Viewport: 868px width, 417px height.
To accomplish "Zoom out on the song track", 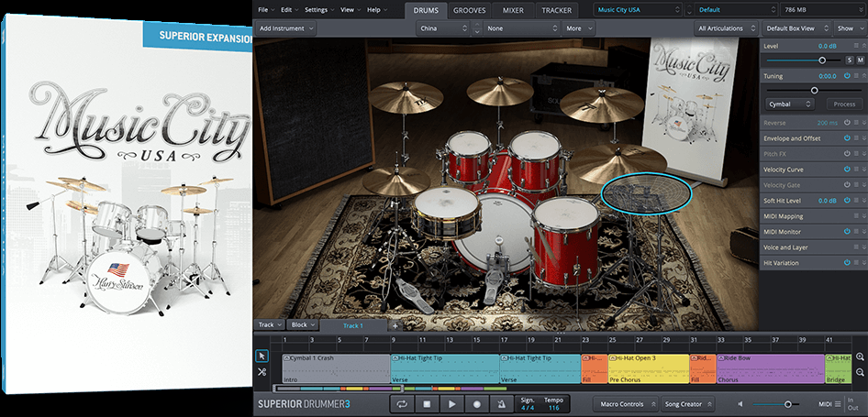I will pos(859,372).
